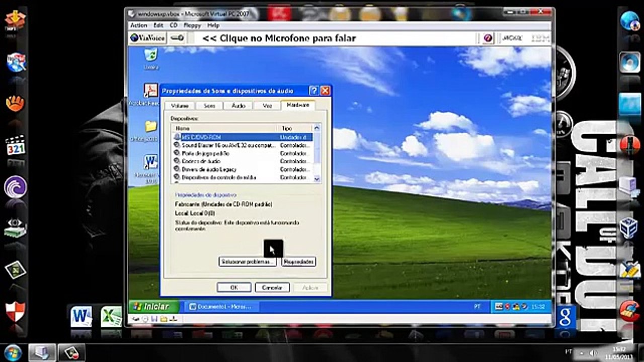644x362 pixels.
Task: Open the MP3 download arrow icon at top-left
Action: point(15,21)
